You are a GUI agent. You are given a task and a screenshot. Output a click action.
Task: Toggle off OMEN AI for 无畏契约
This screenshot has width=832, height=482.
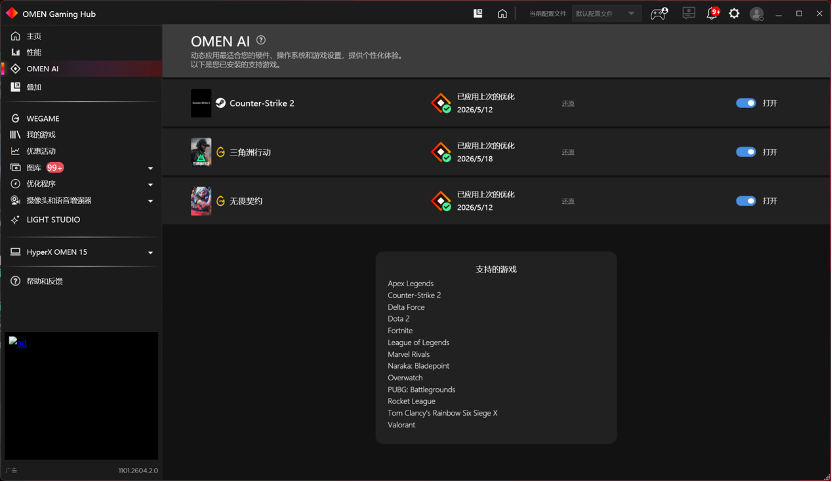pos(746,201)
